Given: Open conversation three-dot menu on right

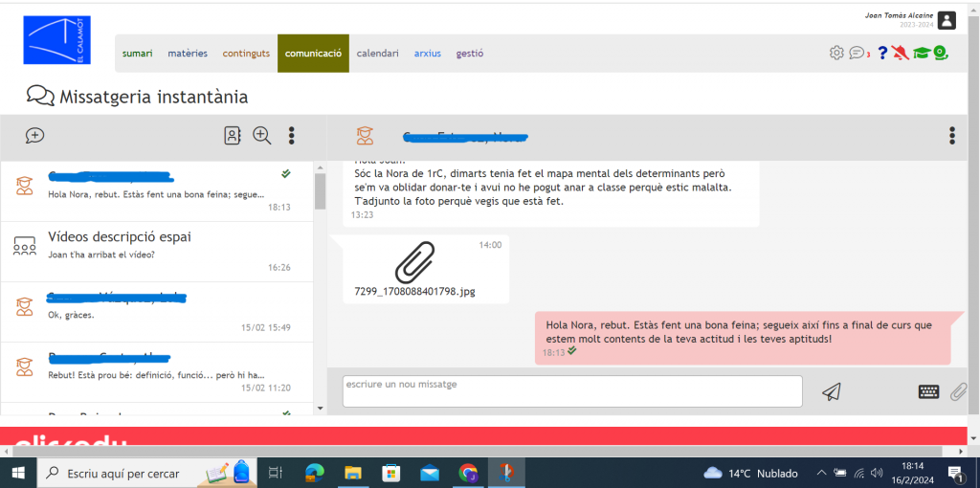Looking at the screenshot, I should click(x=951, y=136).
